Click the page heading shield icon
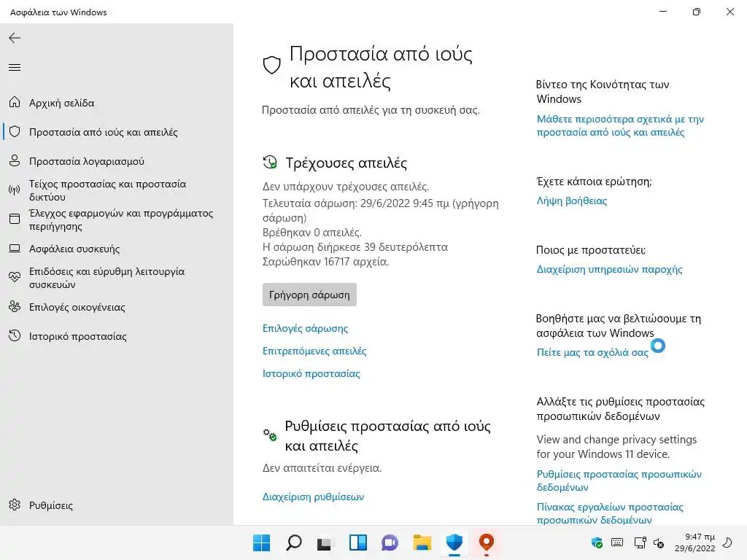 (x=271, y=65)
